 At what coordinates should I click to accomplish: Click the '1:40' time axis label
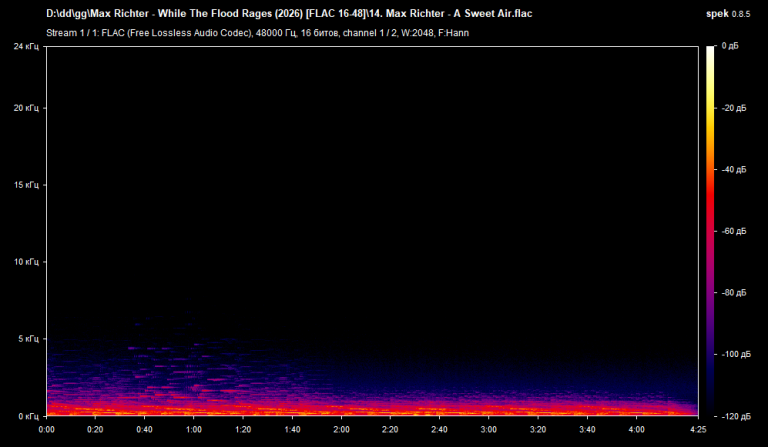292,430
